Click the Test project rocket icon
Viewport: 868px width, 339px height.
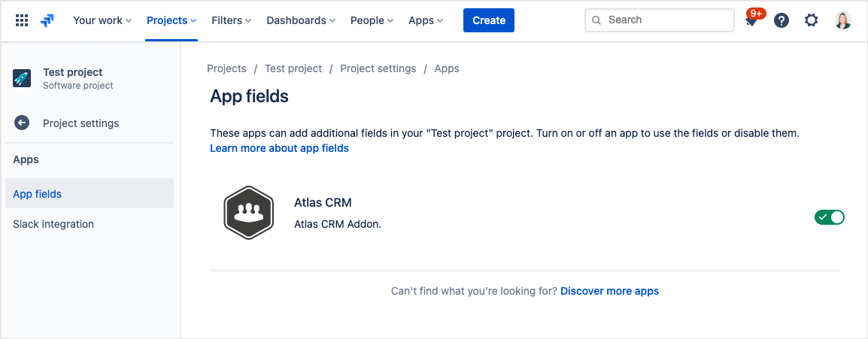tap(22, 78)
